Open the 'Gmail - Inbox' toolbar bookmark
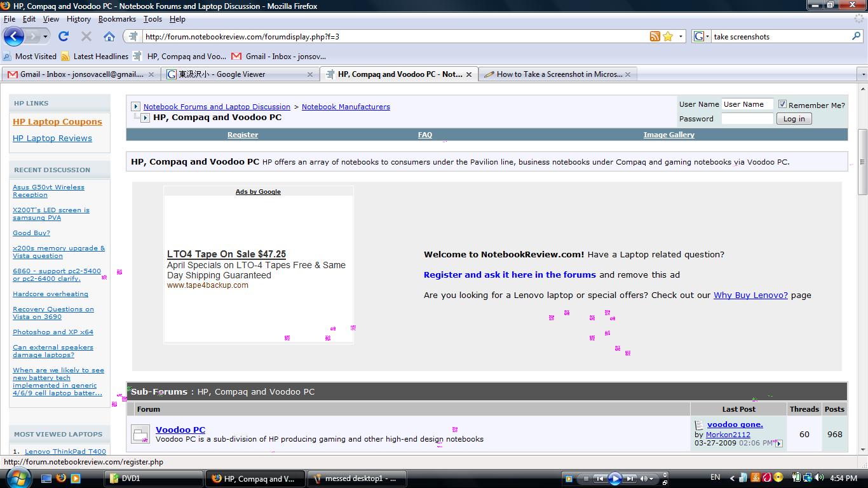 (279, 56)
